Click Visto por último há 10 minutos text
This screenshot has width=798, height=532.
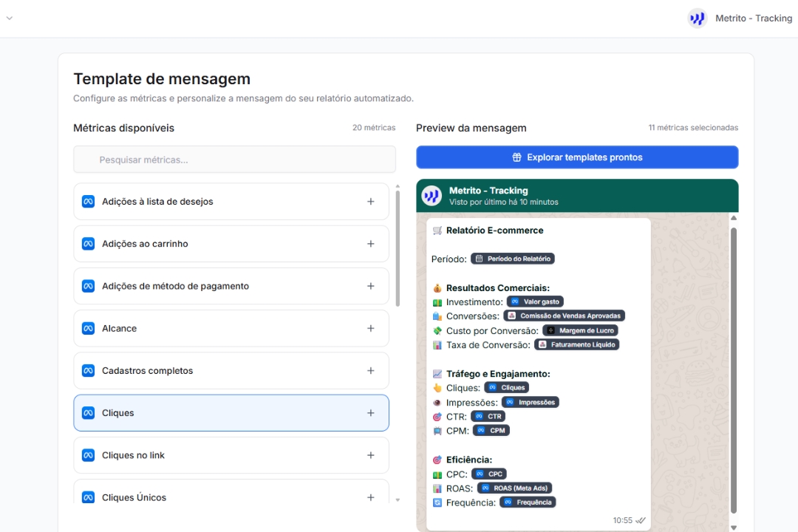504,202
